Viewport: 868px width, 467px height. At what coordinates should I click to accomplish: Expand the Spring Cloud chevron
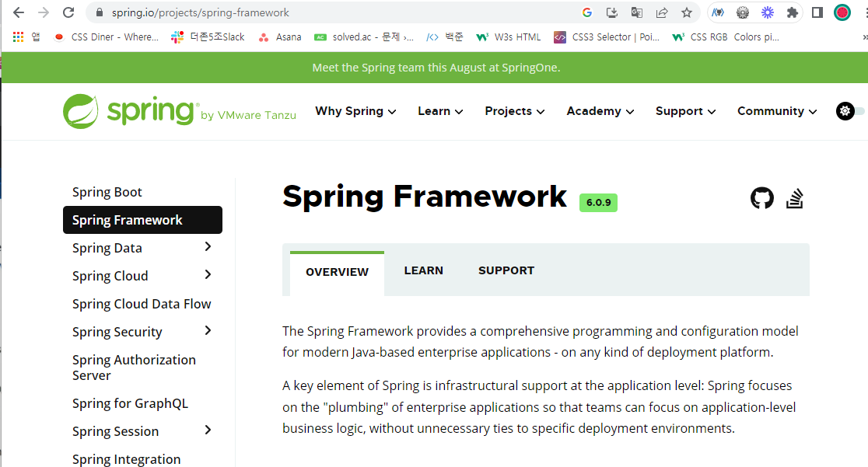(208, 274)
